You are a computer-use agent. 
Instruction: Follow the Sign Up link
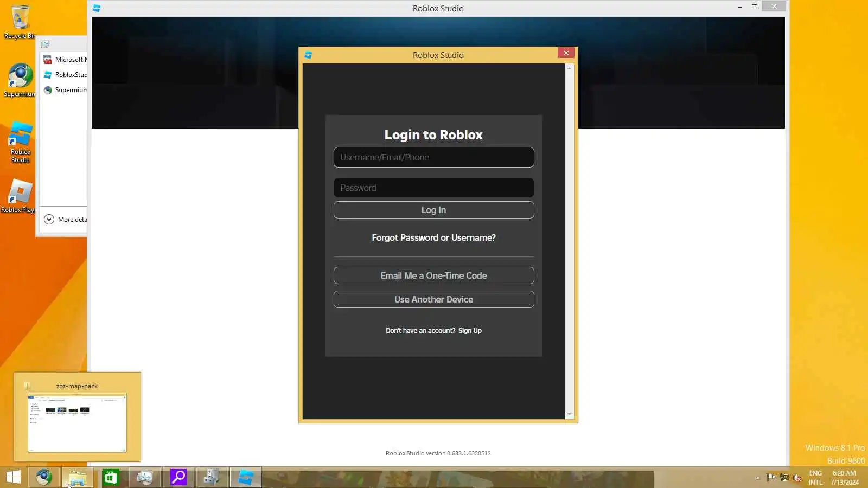tap(470, 331)
